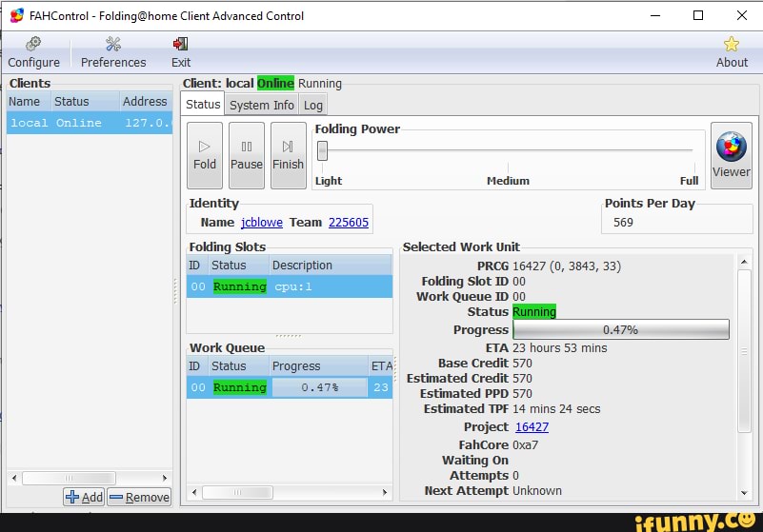Open the System Info tab
Viewport: 763px width, 532px height.
pos(262,105)
